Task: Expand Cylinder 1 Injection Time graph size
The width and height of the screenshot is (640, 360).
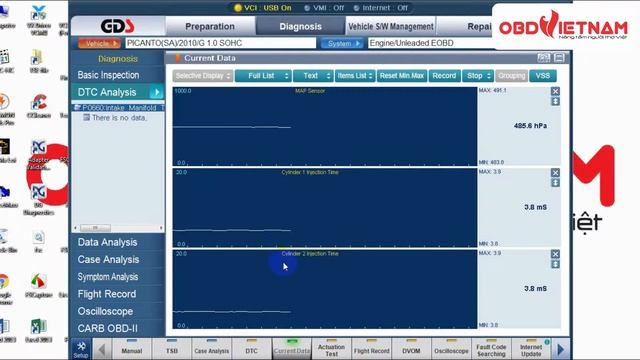Action: click(x=555, y=183)
